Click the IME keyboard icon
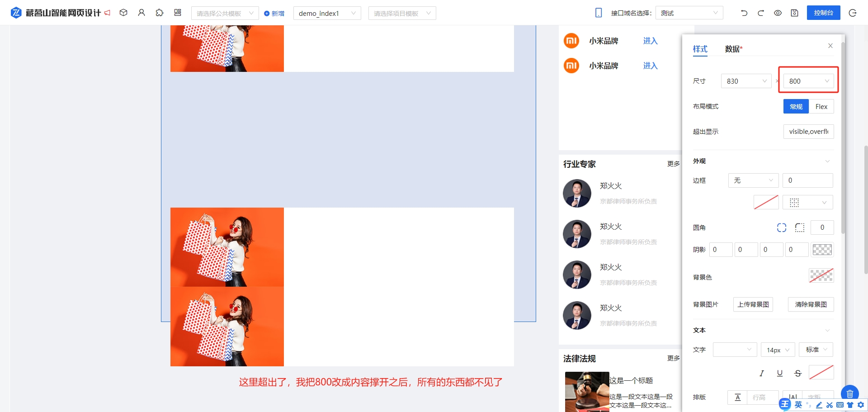Viewport: 868px width, 412px height. [840, 405]
